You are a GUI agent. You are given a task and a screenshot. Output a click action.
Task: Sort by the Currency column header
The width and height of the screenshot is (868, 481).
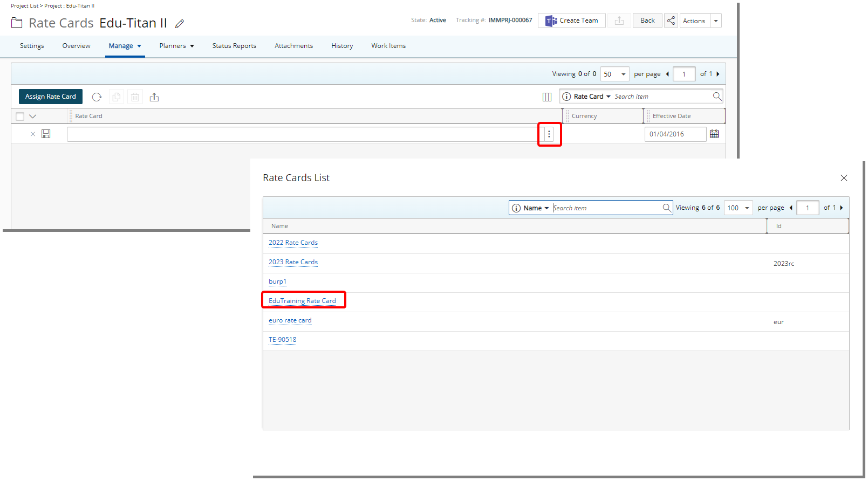[584, 116]
